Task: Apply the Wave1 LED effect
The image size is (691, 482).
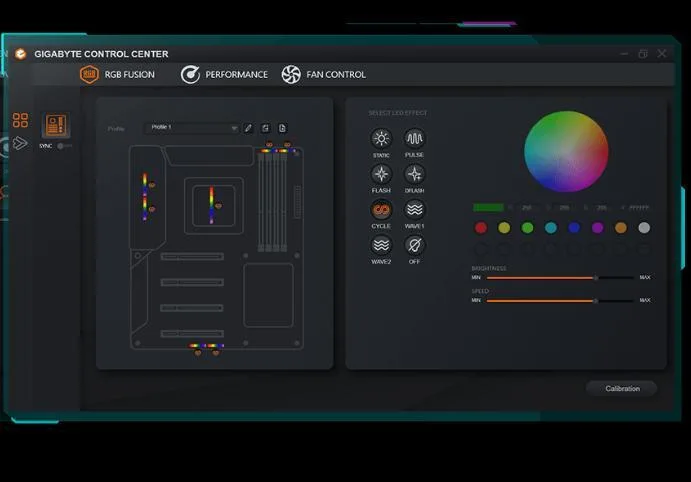Action: click(x=414, y=210)
